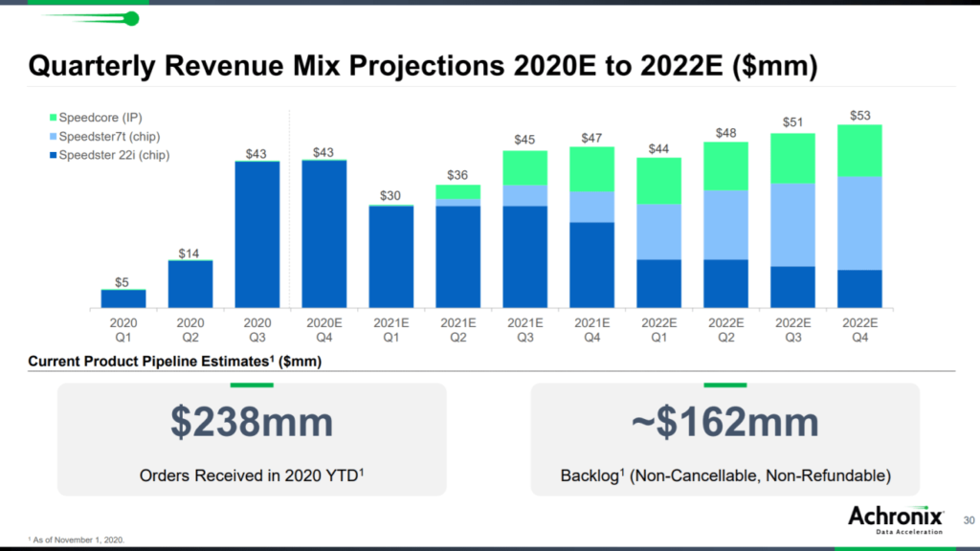Click the "$43" label of the 2020E Q4 bar
This screenshot has width=980, height=551.
323,152
